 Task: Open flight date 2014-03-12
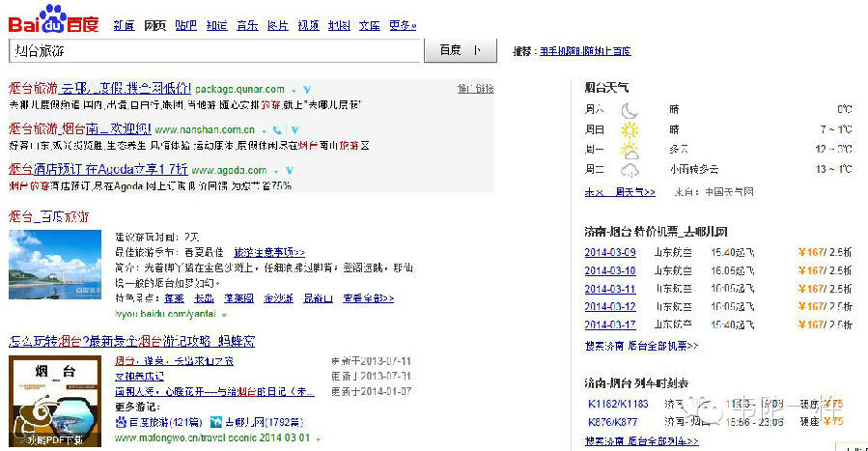point(610,306)
